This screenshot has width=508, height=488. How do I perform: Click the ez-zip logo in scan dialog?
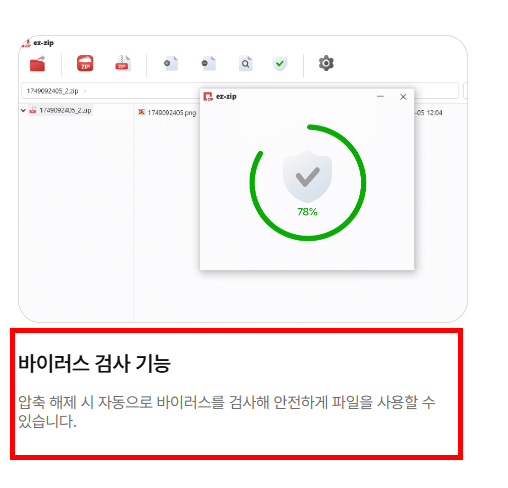[x=208, y=97]
